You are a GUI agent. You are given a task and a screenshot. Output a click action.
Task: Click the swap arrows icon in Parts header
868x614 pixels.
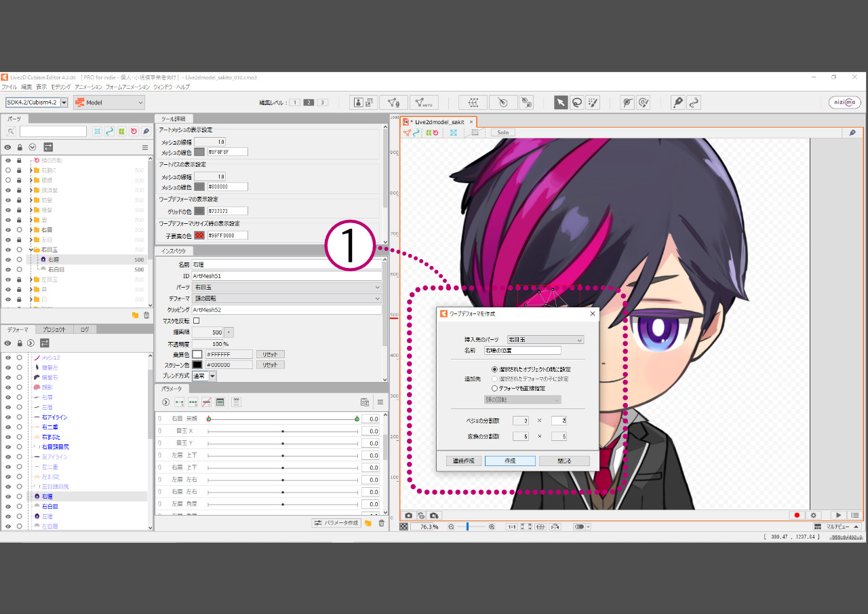(x=48, y=147)
